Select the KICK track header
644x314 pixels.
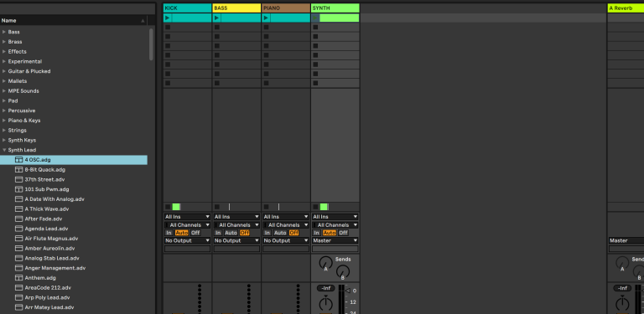[187, 8]
